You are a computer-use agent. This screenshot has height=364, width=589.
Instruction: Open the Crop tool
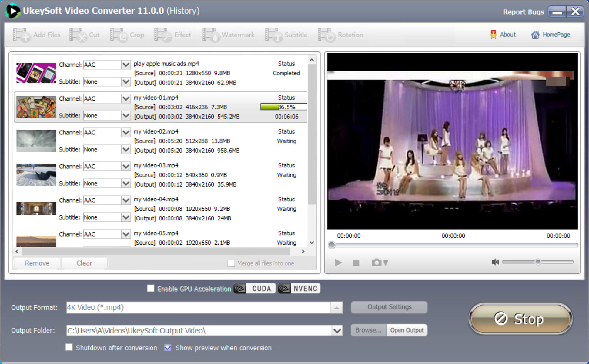click(130, 35)
